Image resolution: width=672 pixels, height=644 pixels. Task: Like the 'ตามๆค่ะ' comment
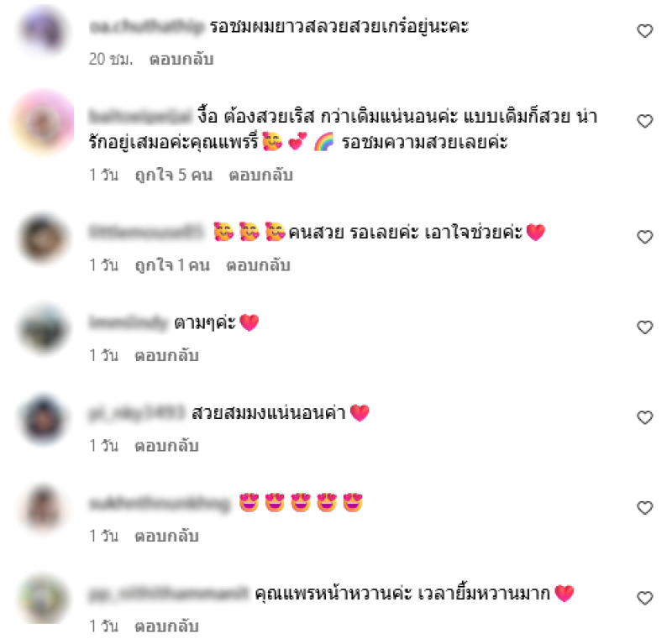(x=644, y=327)
